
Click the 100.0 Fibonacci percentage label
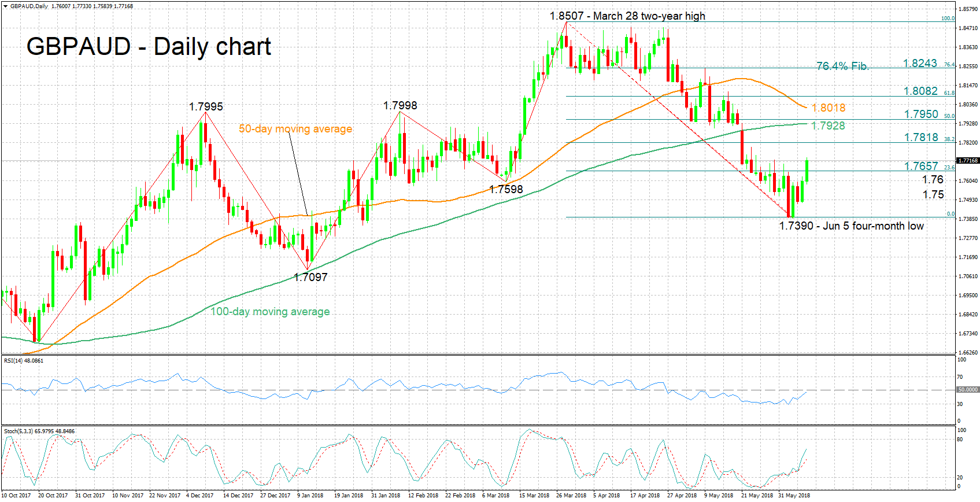[948, 19]
